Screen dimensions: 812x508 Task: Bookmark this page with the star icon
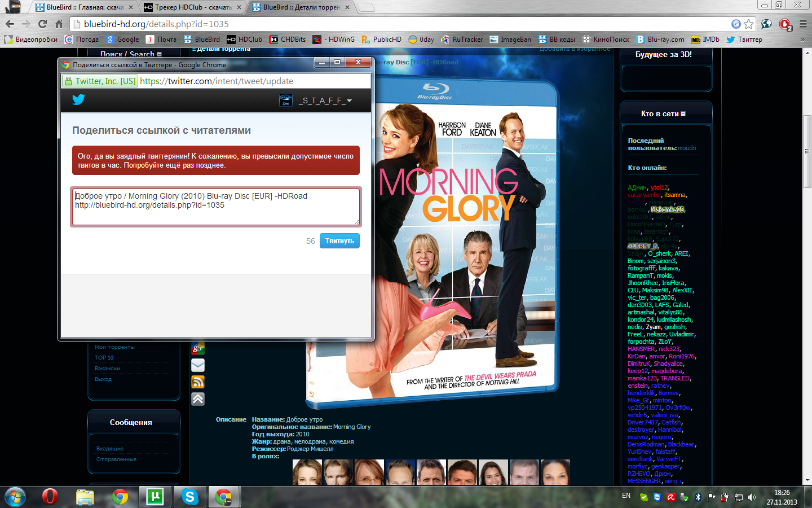pos(748,24)
